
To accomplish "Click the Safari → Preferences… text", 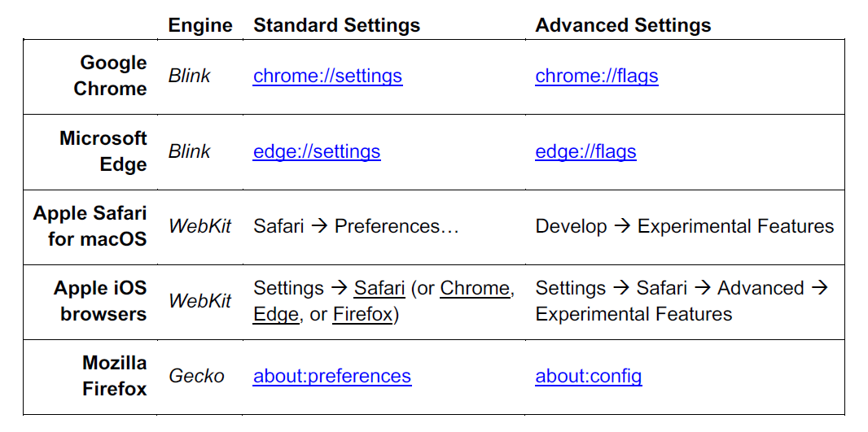I will (356, 227).
